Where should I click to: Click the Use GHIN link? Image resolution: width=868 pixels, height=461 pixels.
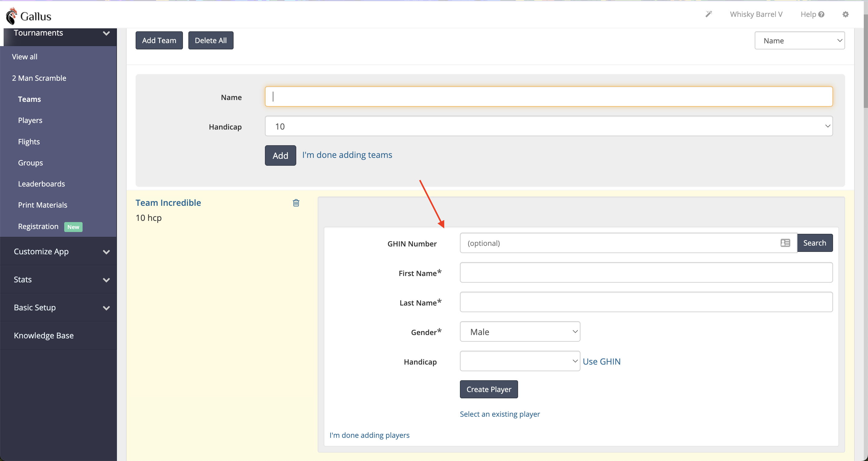[x=602, y=361]
